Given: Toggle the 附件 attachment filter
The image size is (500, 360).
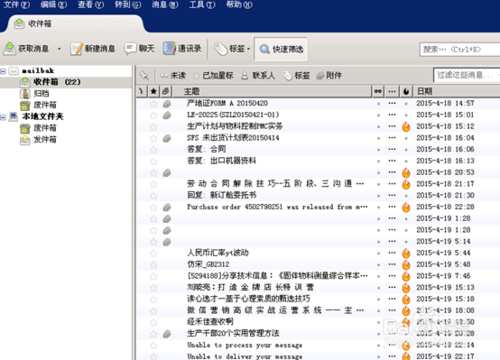Looking at the screenshot, I should click(x=329, y=75).
